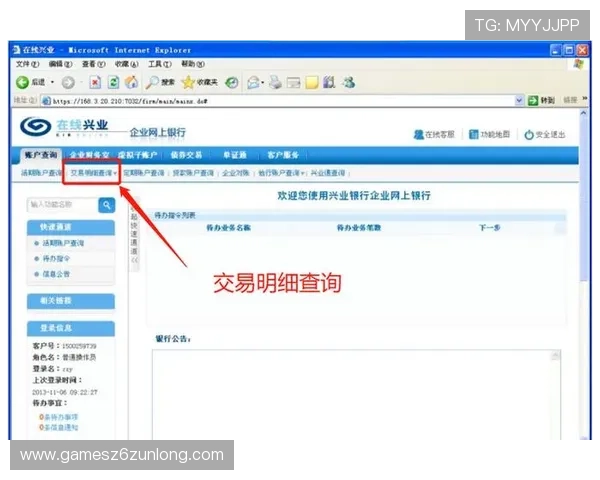Expand the 交易明细查询 submenu

pyautogui.click(x=115, y=173)
